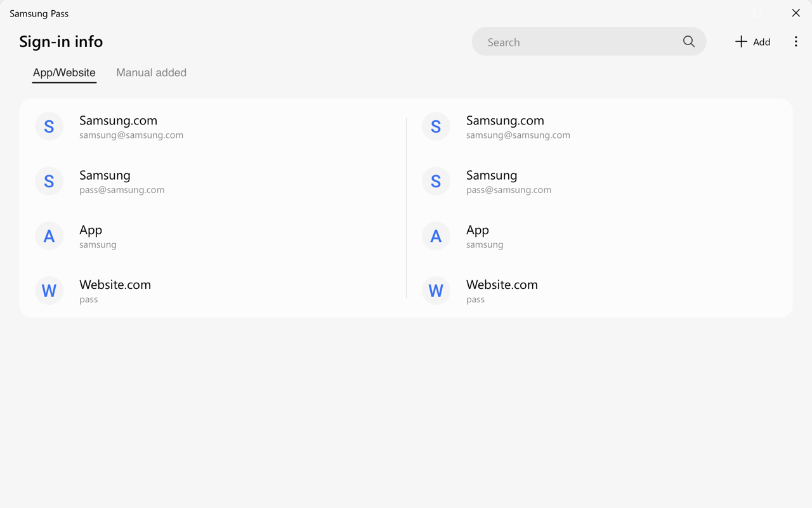Open the right-column Samsung.com sign-in entry
Image resolution: width=812 pixels, height=508 pixels.
(x=505, y=121)
